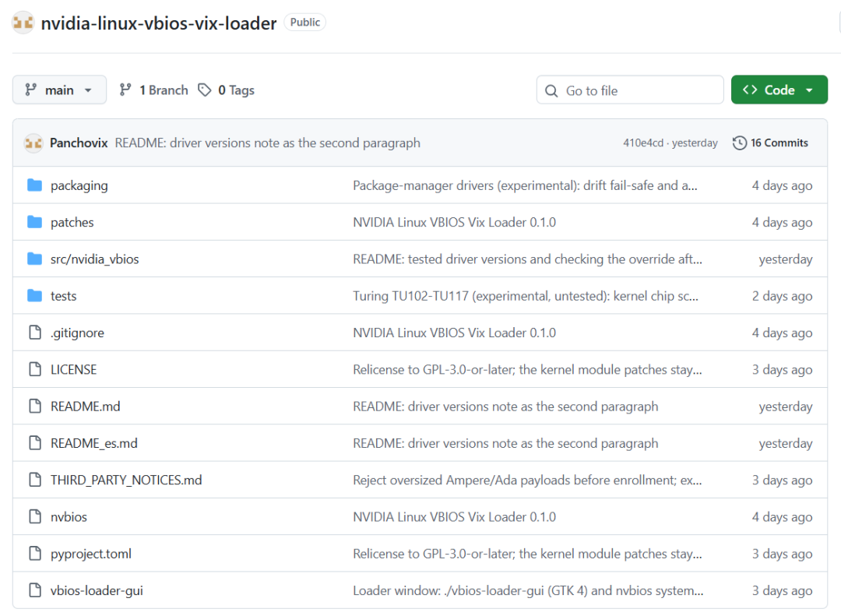Open the pyproject.toml file name
This screenshot has width=841, height=616.
[91, 554]
